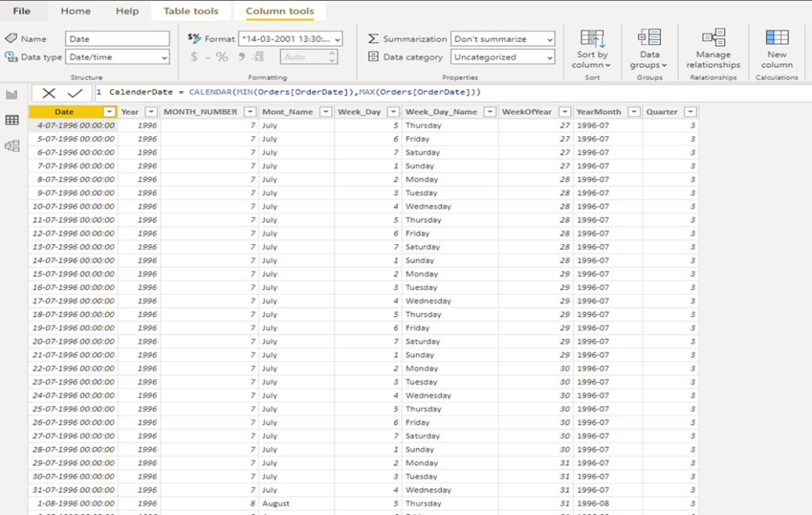Screen dimensions: 812x515
Task: Click inside the Name input field
Action: pos(117,38)
